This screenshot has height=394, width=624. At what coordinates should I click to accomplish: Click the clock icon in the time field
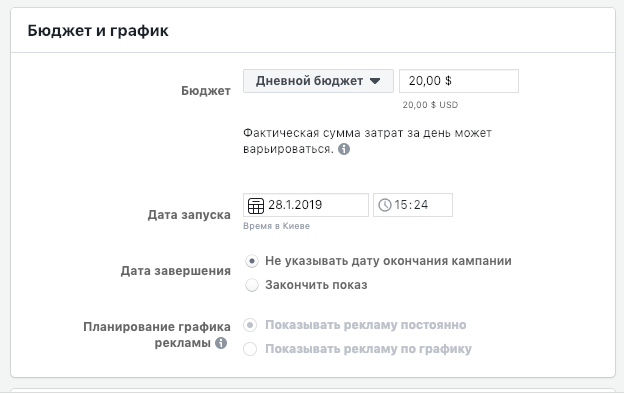coord(385,205)
